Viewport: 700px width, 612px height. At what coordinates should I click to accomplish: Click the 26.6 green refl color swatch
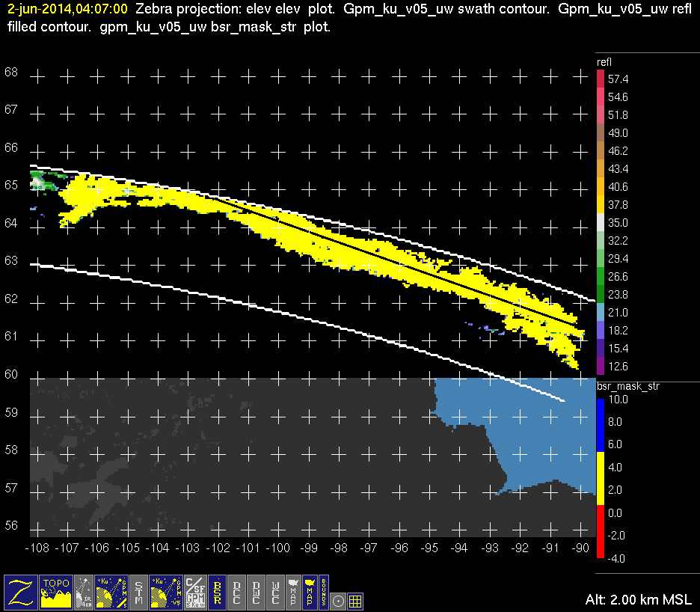pyautogui.click(x=601, y=277)
